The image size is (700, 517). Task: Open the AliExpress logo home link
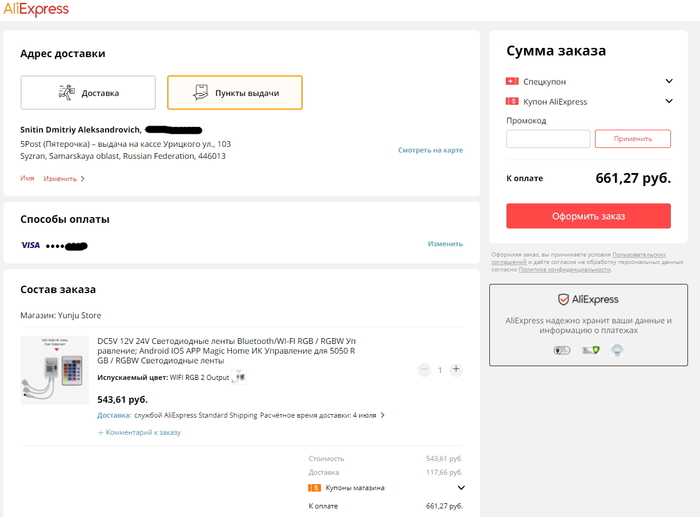[36, 9]
